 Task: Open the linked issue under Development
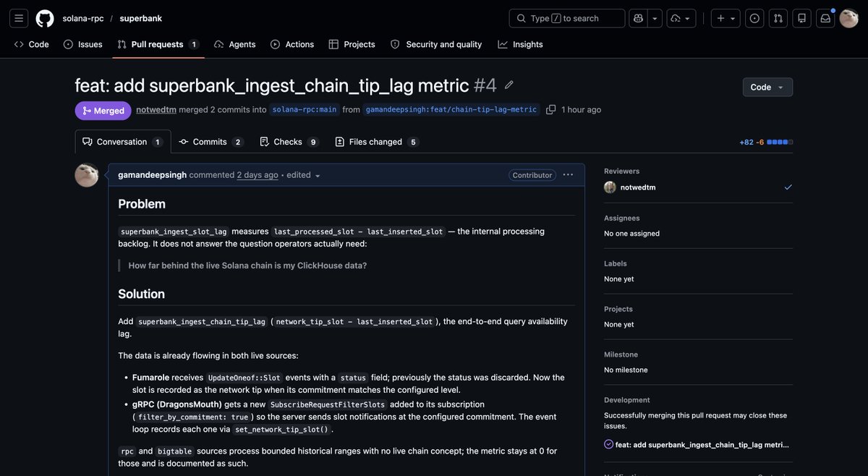click(702, 444)
